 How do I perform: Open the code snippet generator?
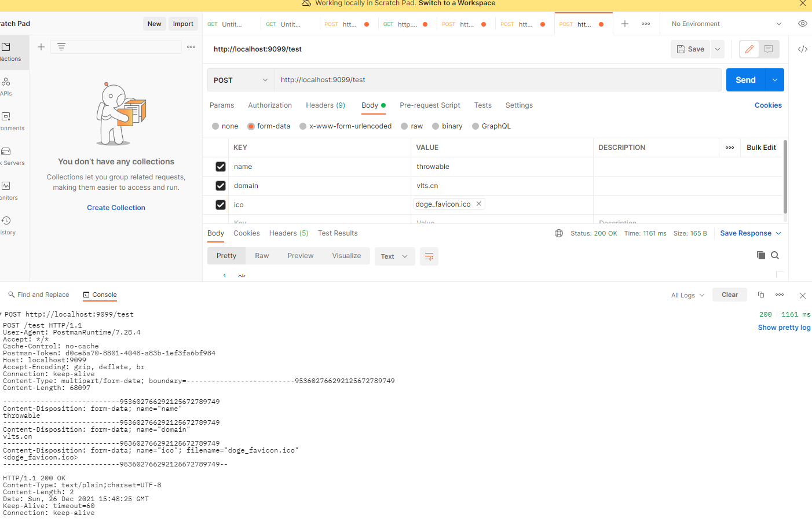tap(803, 49)
